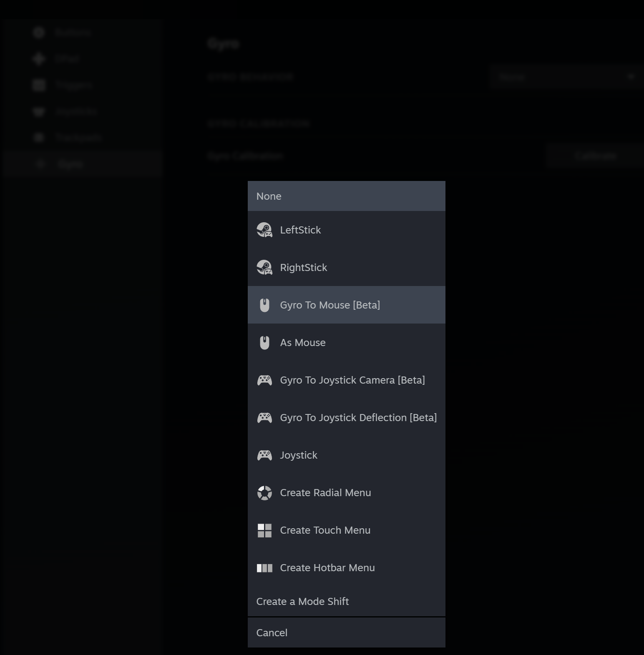
Task: Select Gyro To Joystick Deflection [Beta]
Action: click(346, 417)
